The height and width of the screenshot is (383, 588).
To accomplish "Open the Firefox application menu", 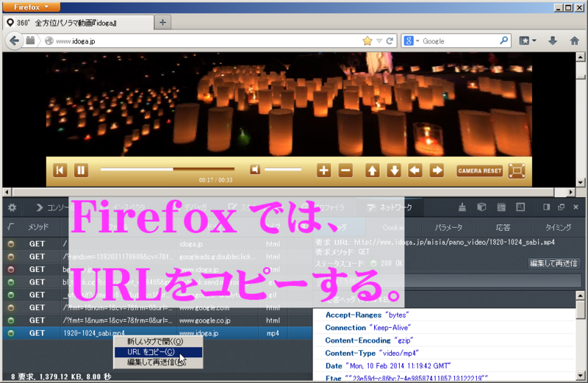I will pyautogui.click(x=31, y=7).
